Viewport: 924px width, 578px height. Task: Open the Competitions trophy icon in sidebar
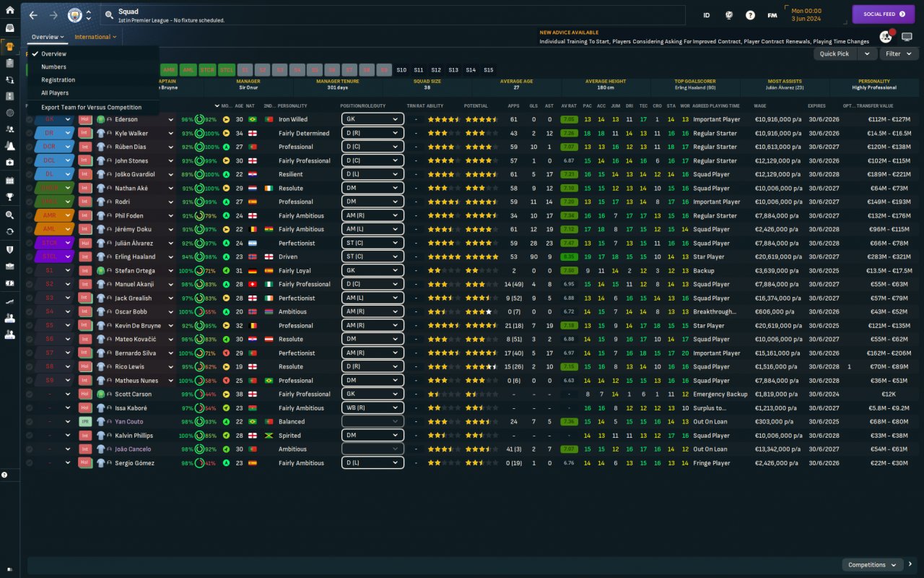point(9,196)
